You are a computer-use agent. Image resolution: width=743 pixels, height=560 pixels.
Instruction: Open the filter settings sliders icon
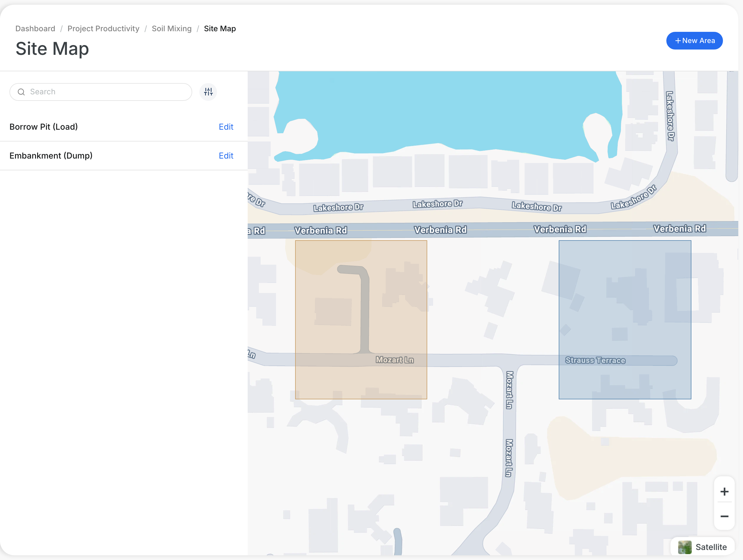[208, 92]
